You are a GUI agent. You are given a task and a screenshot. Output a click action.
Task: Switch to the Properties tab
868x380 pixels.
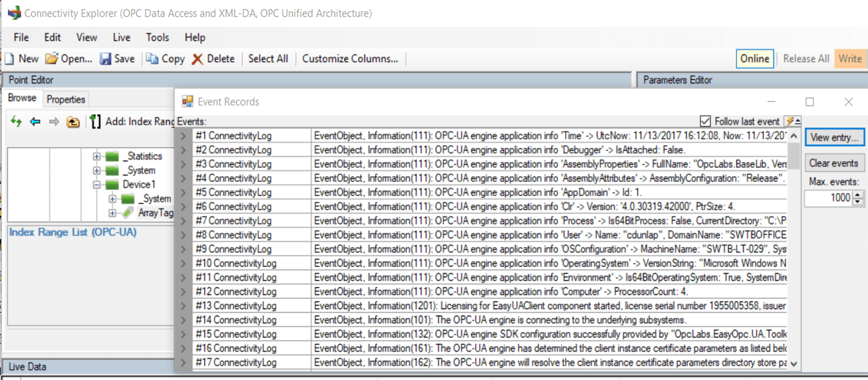point(65,98)
